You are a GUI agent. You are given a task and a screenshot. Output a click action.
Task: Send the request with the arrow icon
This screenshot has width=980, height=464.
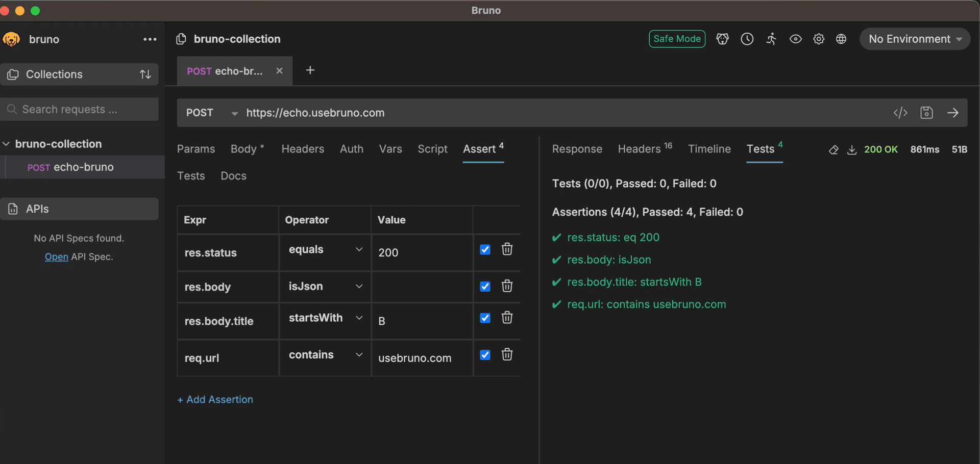click(x=952, y=113)
